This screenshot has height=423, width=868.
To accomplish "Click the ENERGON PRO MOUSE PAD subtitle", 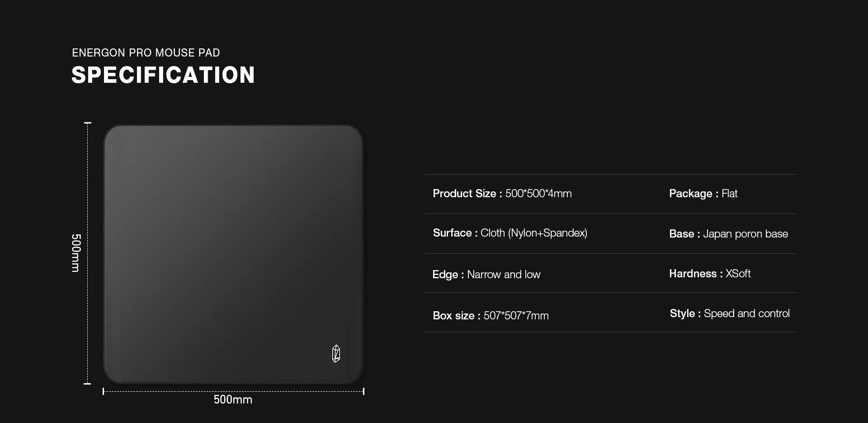I will pos(146,53).
